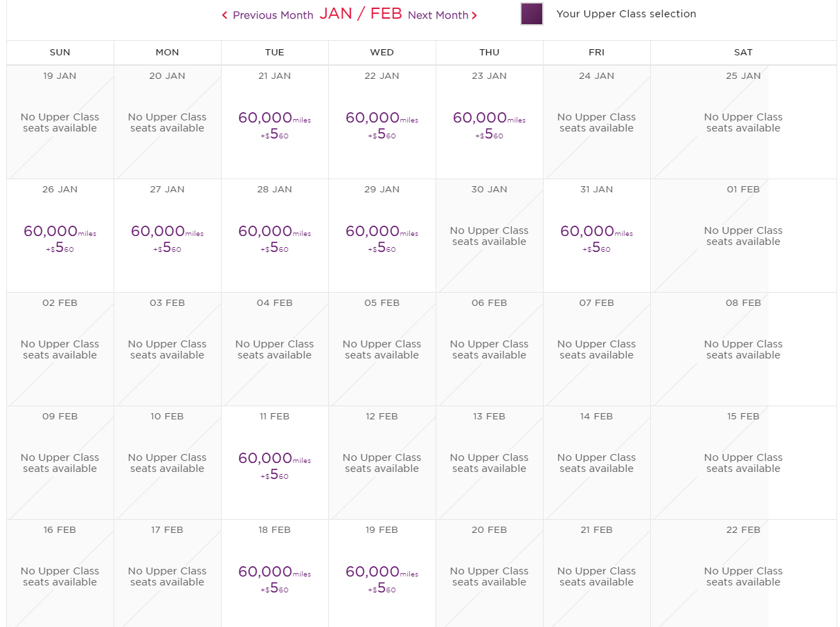Screen dimensions: 840x627
Task: Select 27 JAN Upper Class fare
Action: (167, 237)
